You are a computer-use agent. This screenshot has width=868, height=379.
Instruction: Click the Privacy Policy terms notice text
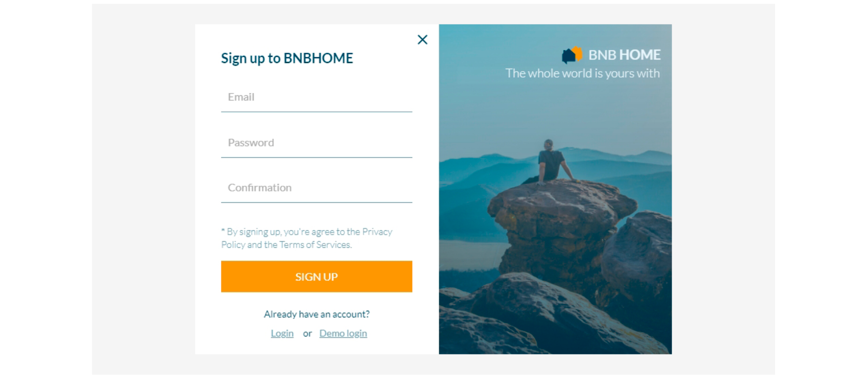point(307,238)
